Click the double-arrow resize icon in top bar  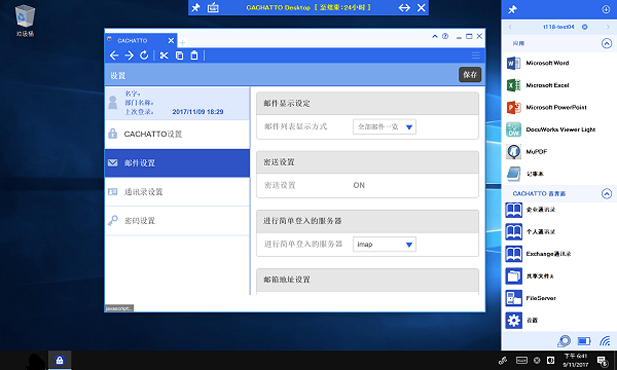(404, 7)
